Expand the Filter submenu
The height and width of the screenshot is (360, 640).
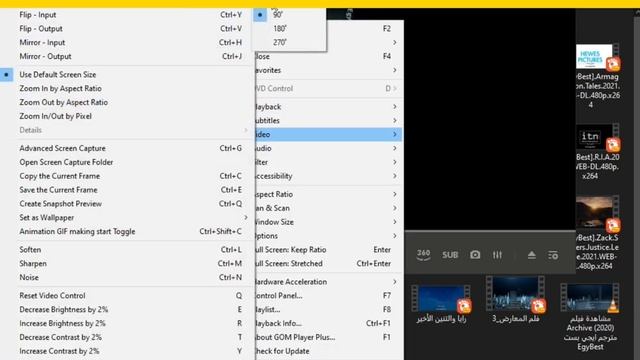(328, 162)
